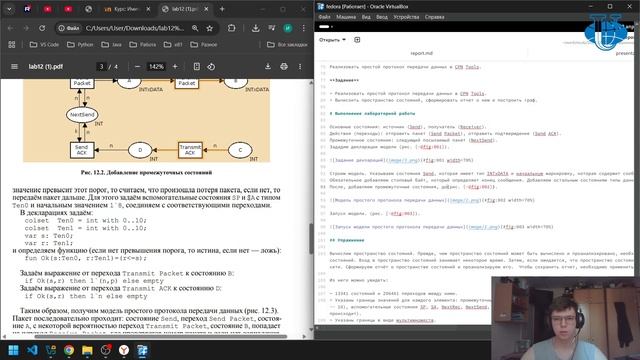Open browser profile avatar
640x360 pixels.
click(x=288, y=28)
